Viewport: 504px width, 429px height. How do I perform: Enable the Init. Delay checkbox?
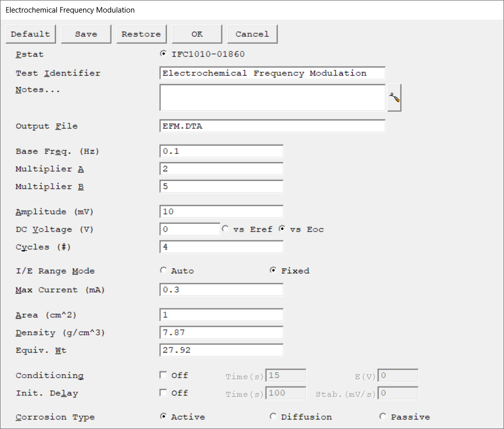163,393
